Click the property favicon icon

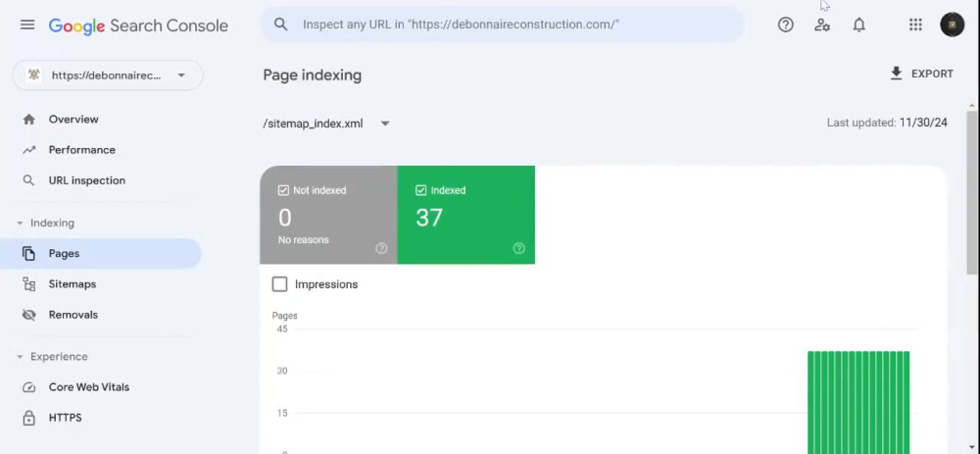coord(33,76)
